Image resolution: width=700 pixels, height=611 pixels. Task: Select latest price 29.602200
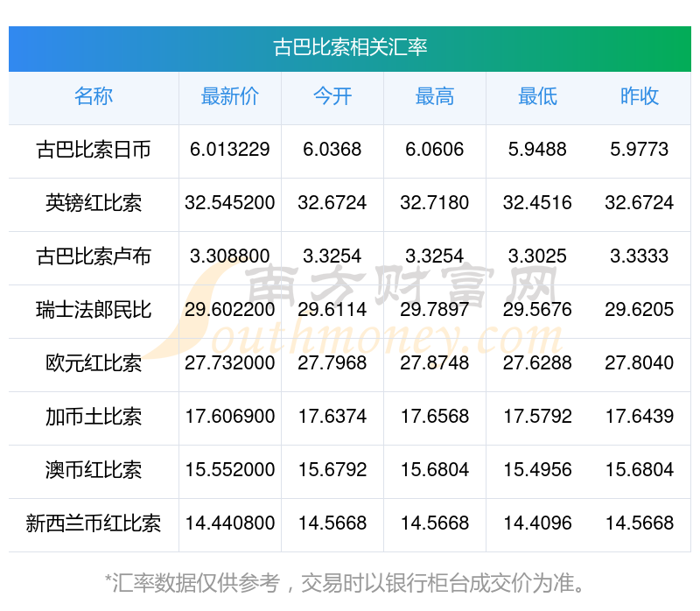coord(230,310)
